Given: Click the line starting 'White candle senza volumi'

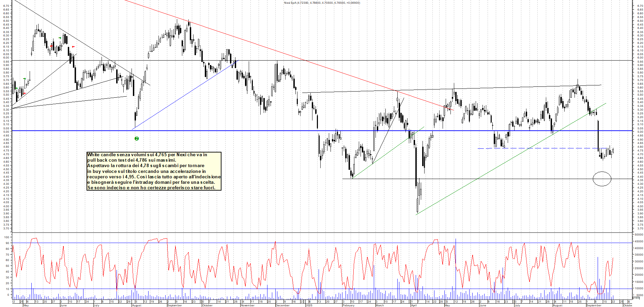Looking at the screenshot, I should pyautogui.click(x=147, y=155).
